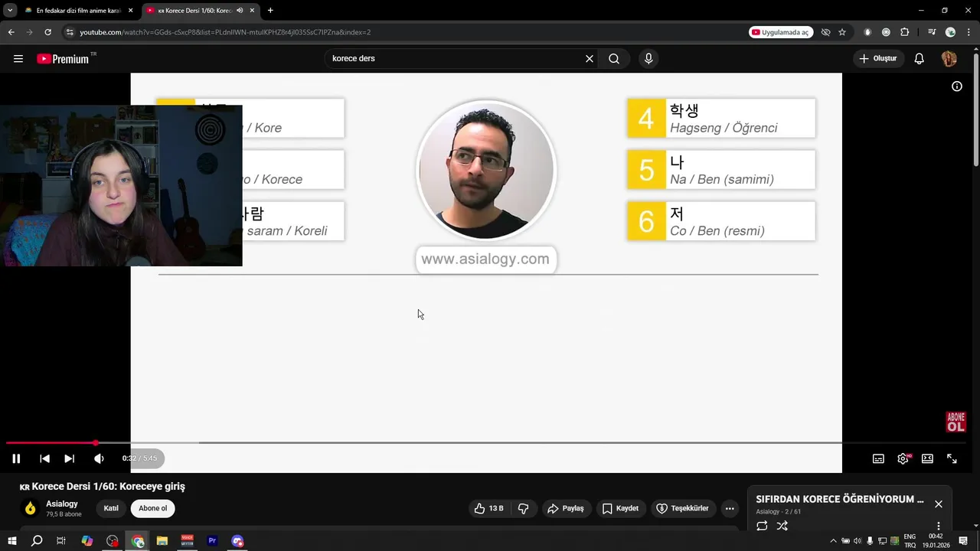Screen dimensions: 980x551
Task: Open the Oluştur create menu
Action: pyautogui.click(x=877, y=59)
